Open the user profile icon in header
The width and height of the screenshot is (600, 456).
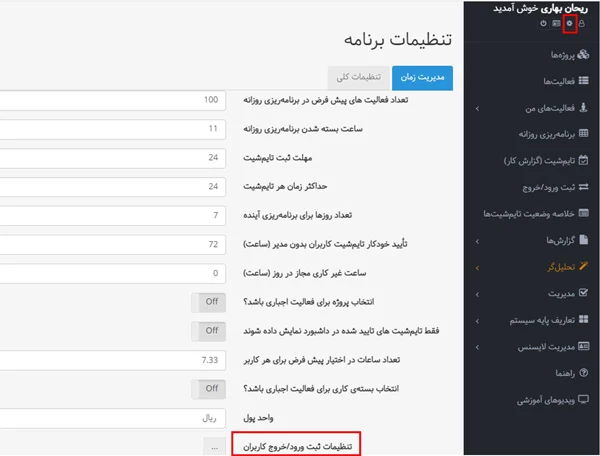click(583, 23)
